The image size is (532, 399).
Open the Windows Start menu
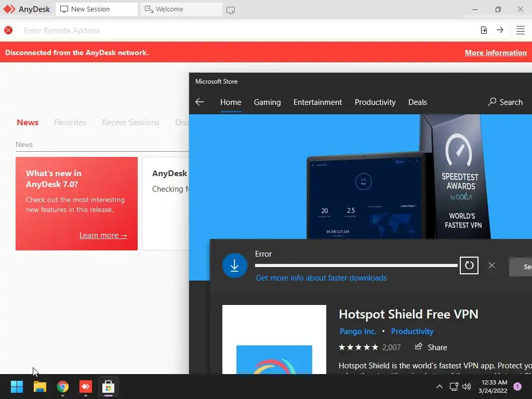tap(17, 387)
